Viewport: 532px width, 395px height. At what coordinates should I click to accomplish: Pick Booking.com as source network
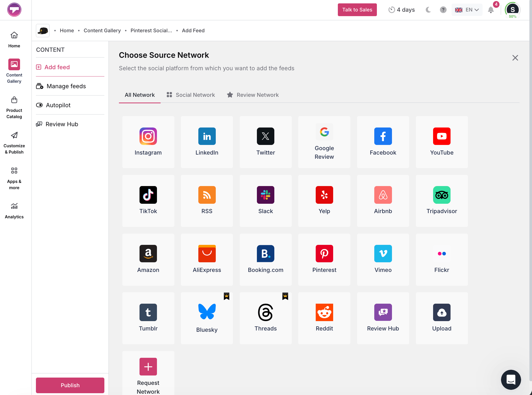coord(265,259)
